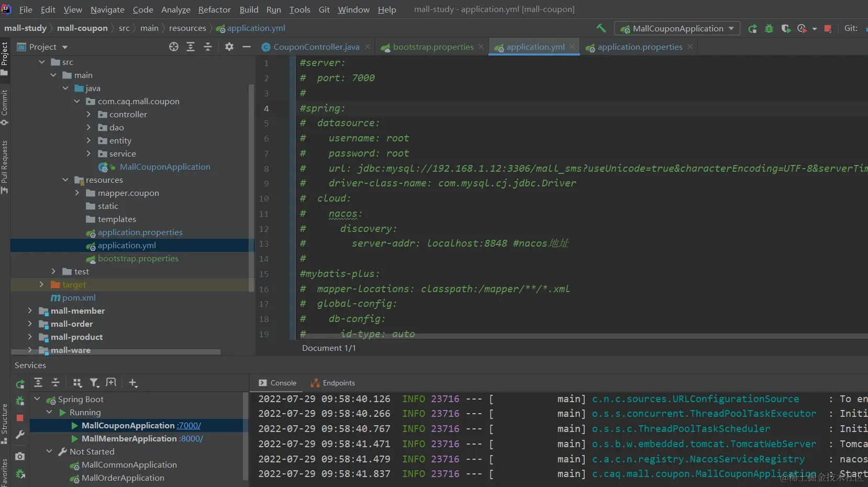
Task: Open the Refactor menu
Action: pyautogui.click(x=214, y=9)
